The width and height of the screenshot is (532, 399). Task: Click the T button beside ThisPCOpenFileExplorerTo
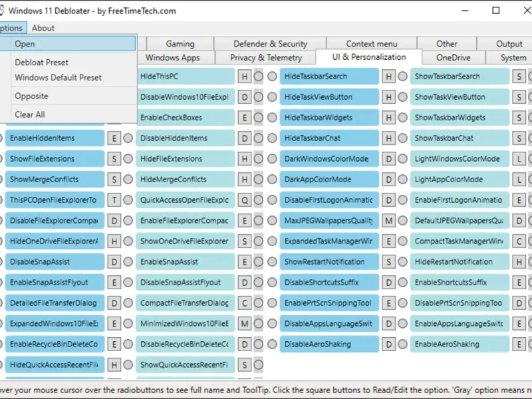114,200
